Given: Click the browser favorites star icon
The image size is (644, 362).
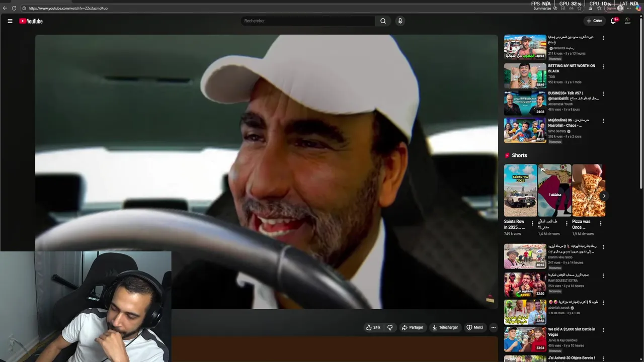Looking at the screenshot, I should (579, 8).
